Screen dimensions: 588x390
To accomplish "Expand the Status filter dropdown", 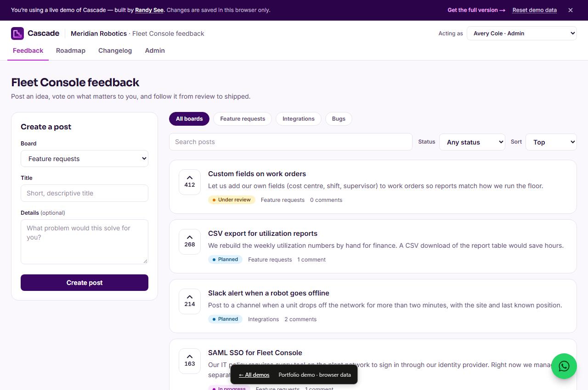I will 472,142.
